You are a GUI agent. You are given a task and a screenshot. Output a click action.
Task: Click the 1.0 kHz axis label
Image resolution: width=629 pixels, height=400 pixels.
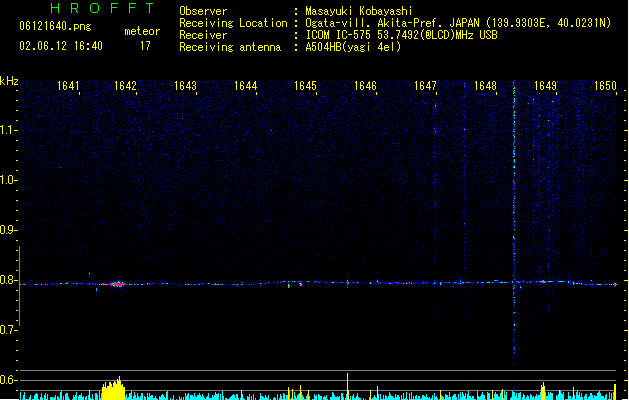(x=7, y=180)
